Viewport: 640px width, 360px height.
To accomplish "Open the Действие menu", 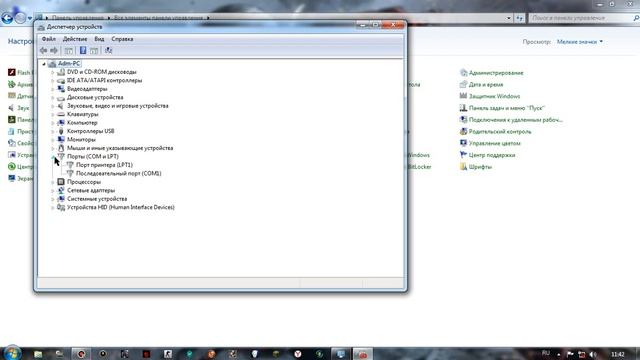I will 75,39.
